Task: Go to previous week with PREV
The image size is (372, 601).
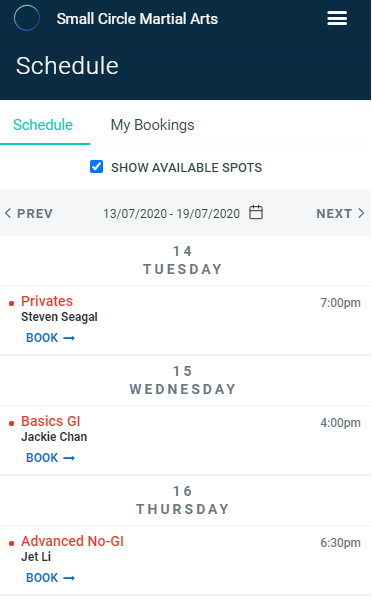Action: (x=29, y=213)
